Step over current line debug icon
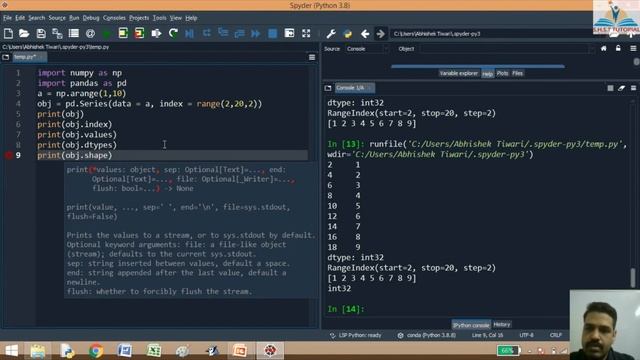 [207, 33]
